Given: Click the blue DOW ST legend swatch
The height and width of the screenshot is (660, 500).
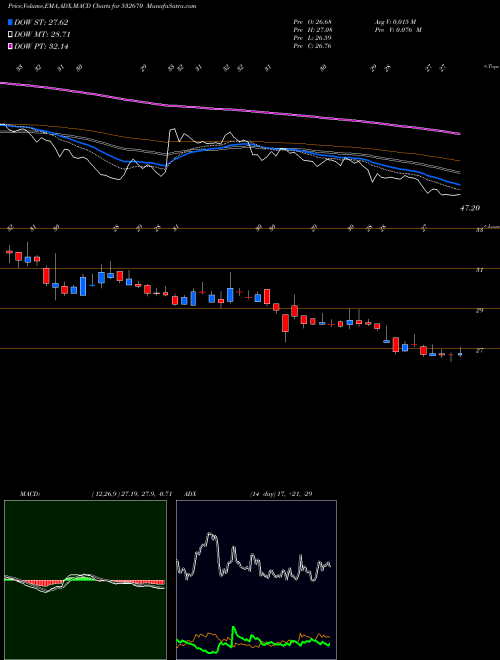Looking at the screenshot, I should pyautogui.click(x=10, y=22).
